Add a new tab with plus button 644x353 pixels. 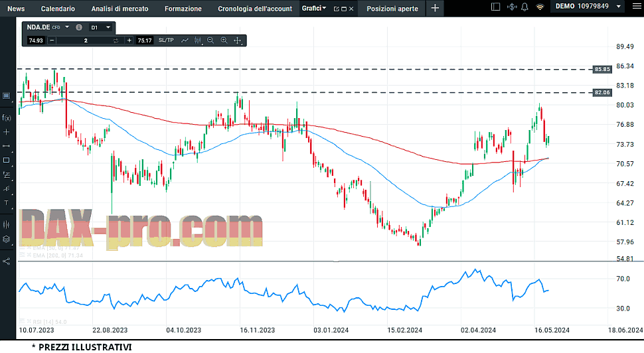(435, 8)
